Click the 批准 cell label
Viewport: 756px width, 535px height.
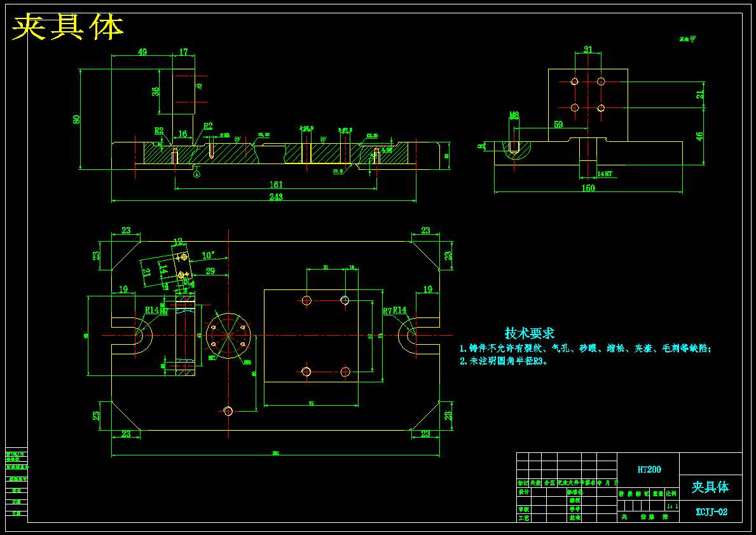click(575, 518)
